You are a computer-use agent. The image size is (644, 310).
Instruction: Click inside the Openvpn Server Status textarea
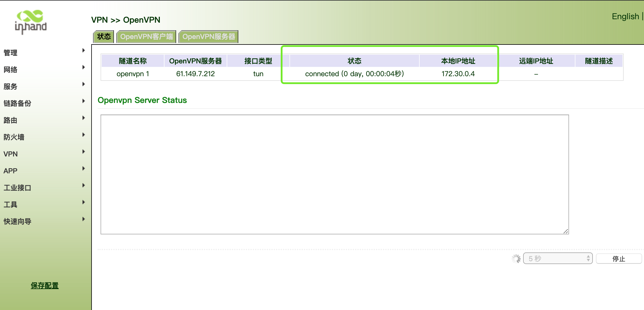[x=334, y=174]
